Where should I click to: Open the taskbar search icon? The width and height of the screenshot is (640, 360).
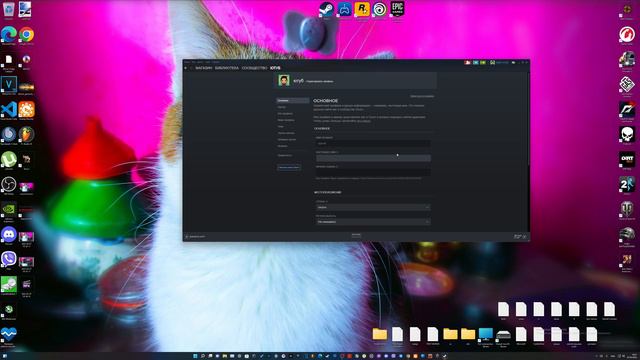(x=202, y=356)
